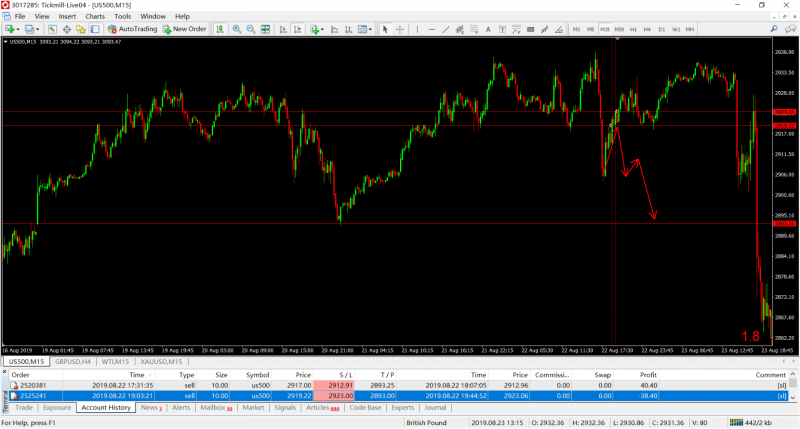800x429 pixels.
Task: Open the Insert menu
Action: [x=67, y=16]
